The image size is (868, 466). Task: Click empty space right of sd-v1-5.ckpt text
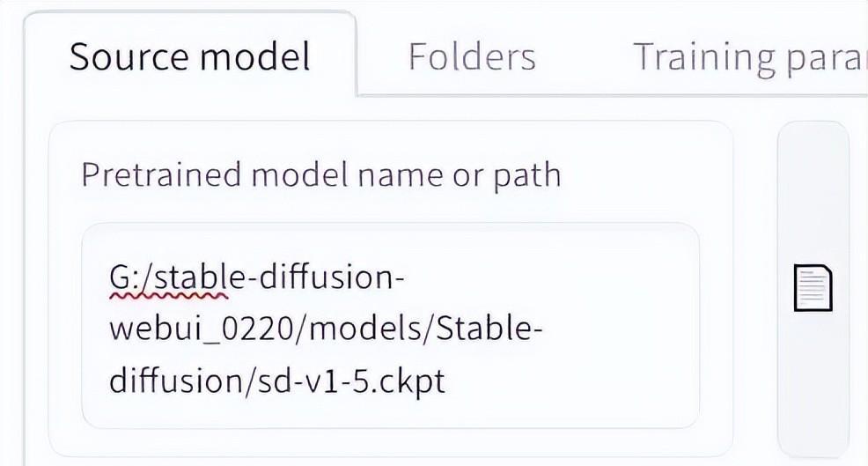tap(570, 381)
